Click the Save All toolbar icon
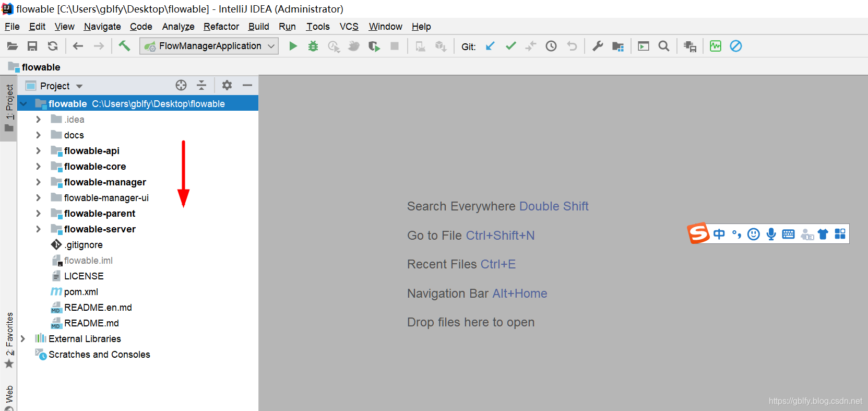Image resolution: width=868 pixels, height=411 pixels. tap(32, 46)
